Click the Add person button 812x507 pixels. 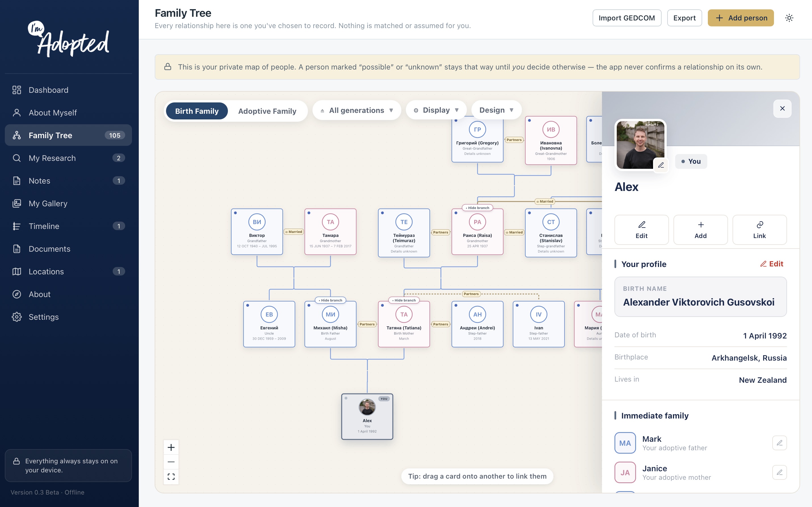pyautogui.click(x=740, y=18)
